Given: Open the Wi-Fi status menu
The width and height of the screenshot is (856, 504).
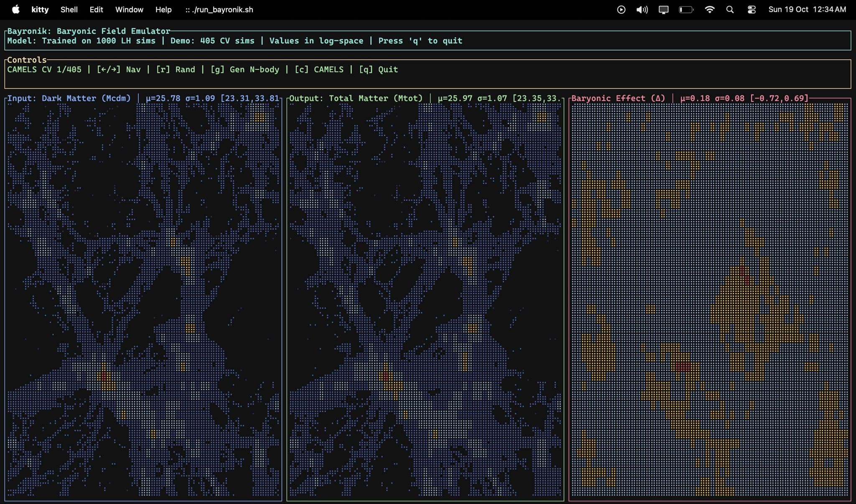Looking at the screenshot, I should pyautogui.click(x=711, y=9).
